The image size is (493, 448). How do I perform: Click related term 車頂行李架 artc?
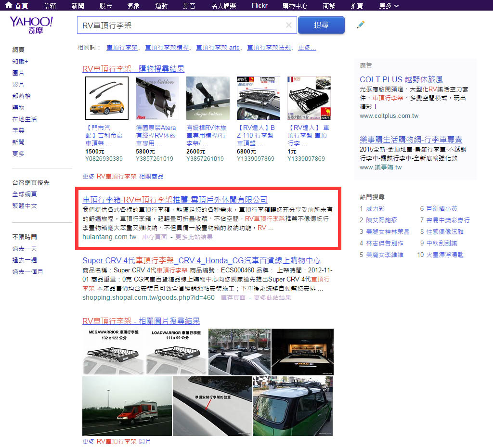(218, 48)
